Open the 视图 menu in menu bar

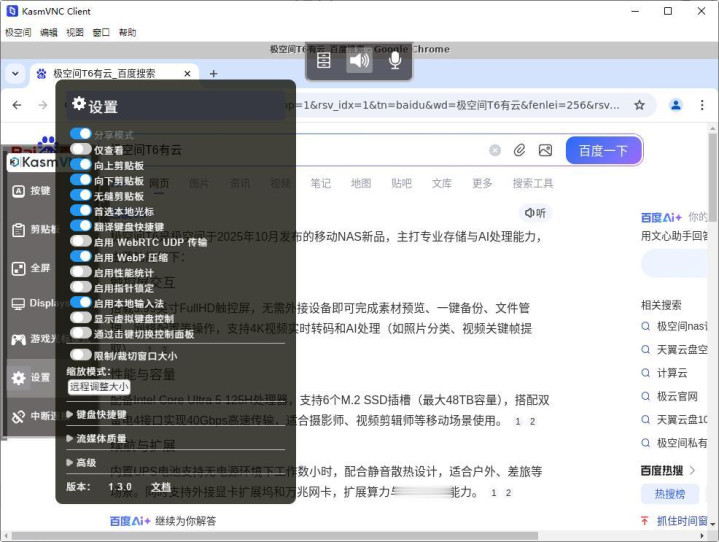pyautogui.click(x=75, y=33)
